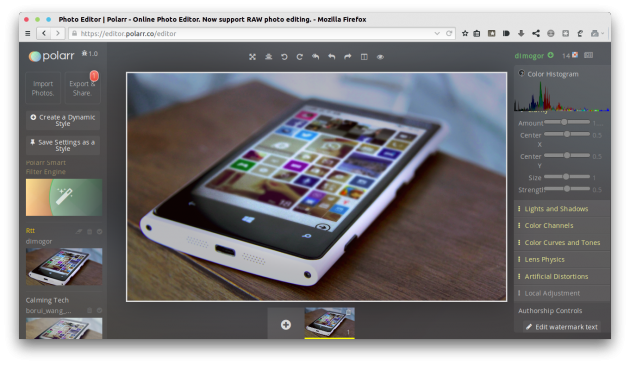Click the bug icon beside version 1.0

coord(84,53)
